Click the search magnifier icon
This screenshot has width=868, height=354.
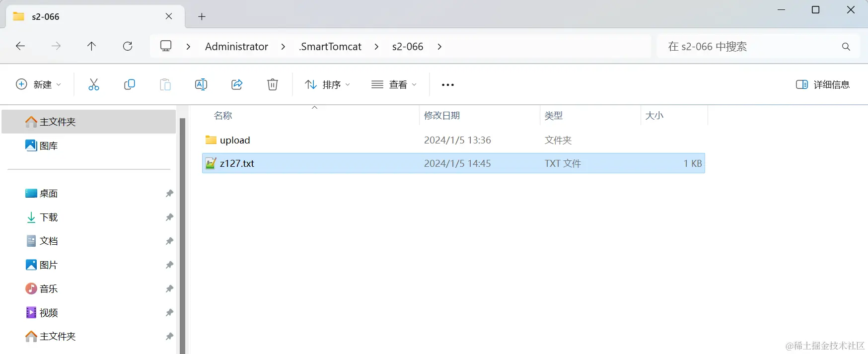pos(846,47)
